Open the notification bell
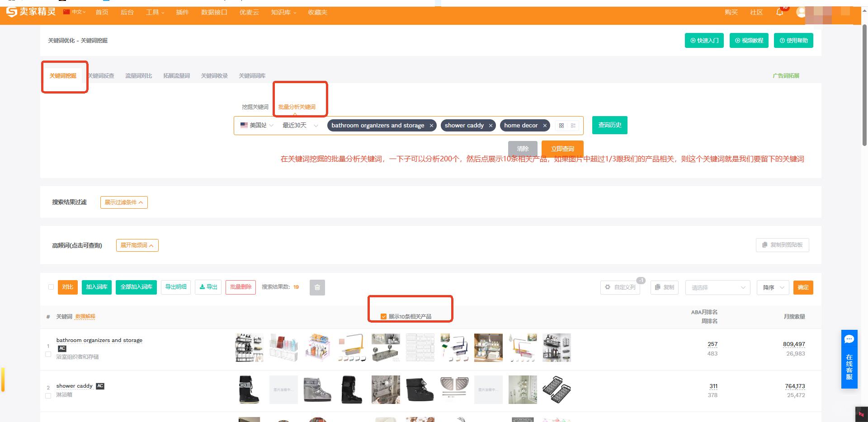The image size is (868, 422). click(779, 12)
